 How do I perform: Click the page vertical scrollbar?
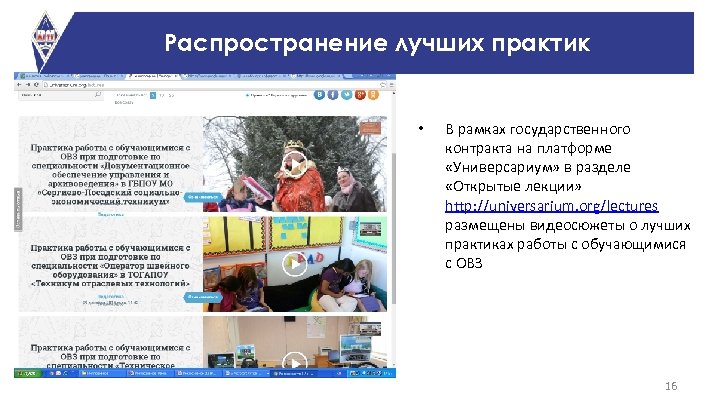tap(394, 227)
